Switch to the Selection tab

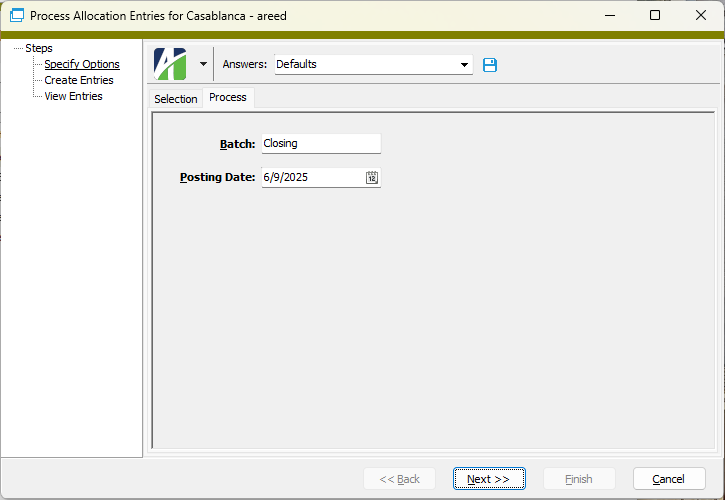tap(175, 99)
